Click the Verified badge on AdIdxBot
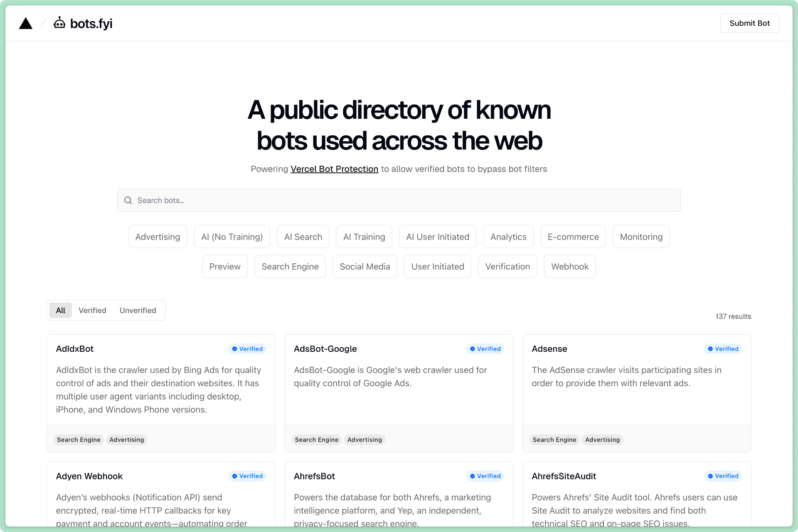 [247, 349]
